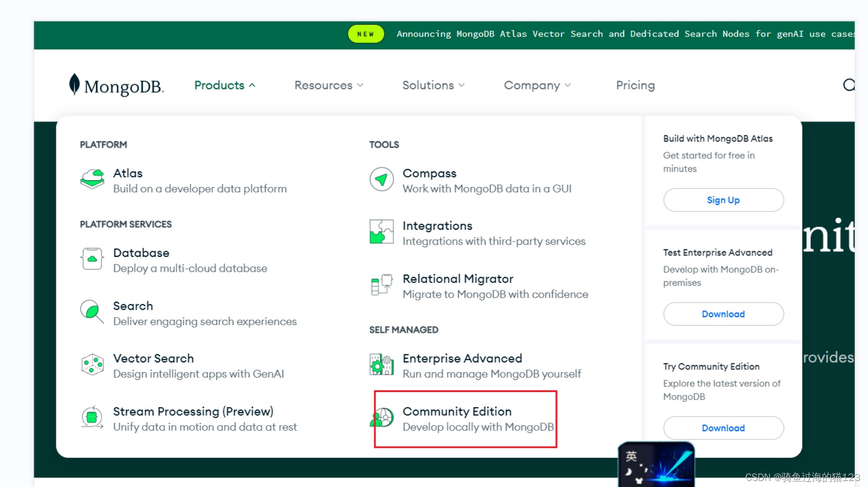The height and width of the screenshot is (487, 868).
Task: Collapse the Products menu
Action: [x=225, y=85]
